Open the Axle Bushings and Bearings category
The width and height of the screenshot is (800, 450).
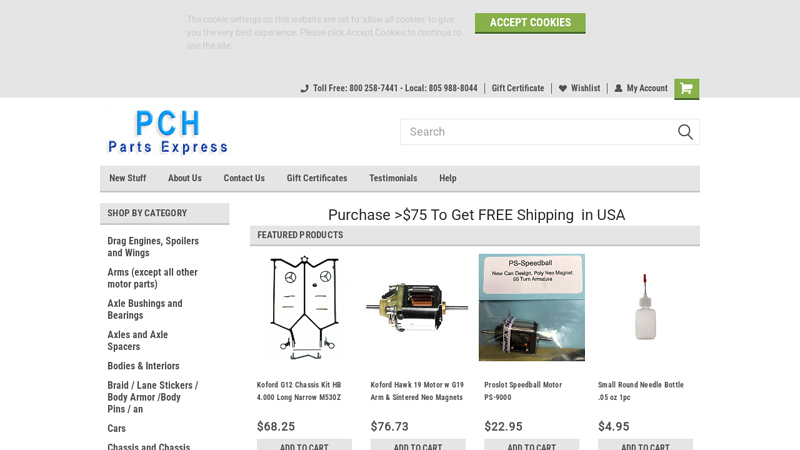[x=145, y=309]
